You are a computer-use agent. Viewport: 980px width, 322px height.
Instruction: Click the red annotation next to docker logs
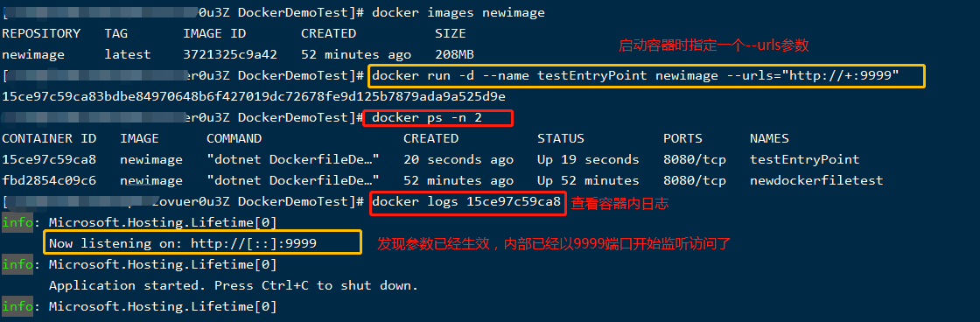pos(620,203)
